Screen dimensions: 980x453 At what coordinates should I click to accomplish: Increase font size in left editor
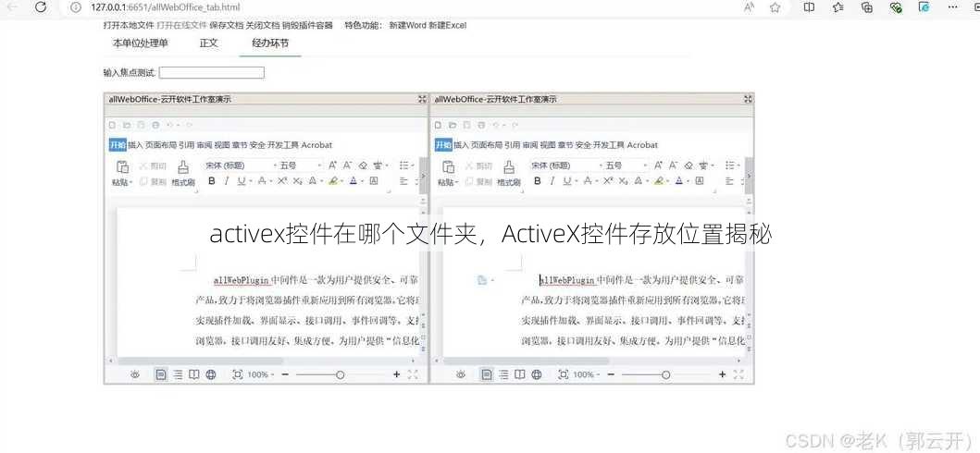pyautogui.click(x=332, y=165)
